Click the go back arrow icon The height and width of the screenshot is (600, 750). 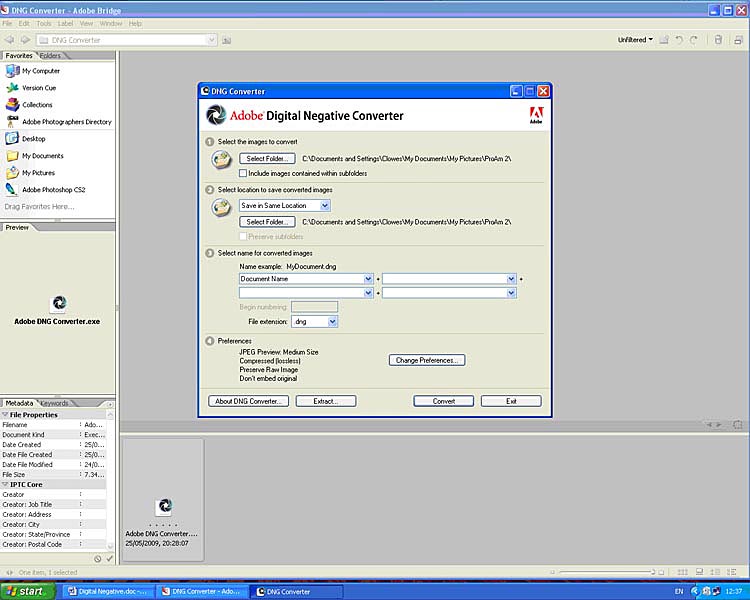tap(9, 40)
